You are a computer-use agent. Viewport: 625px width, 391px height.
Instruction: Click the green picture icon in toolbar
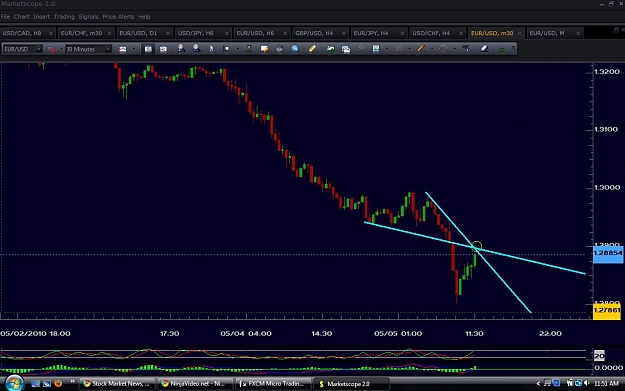[x=330, y=49]
